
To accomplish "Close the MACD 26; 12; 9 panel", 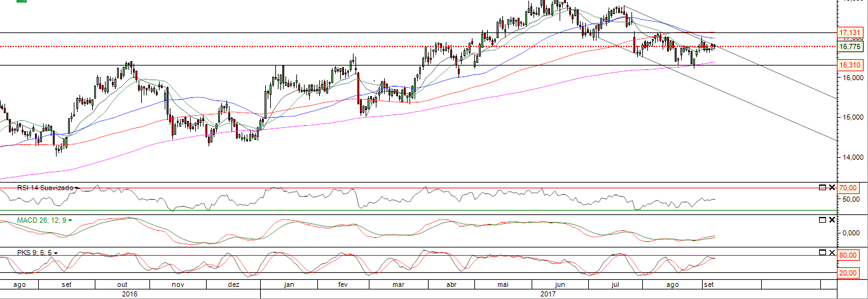I will [x=832, y=219].
